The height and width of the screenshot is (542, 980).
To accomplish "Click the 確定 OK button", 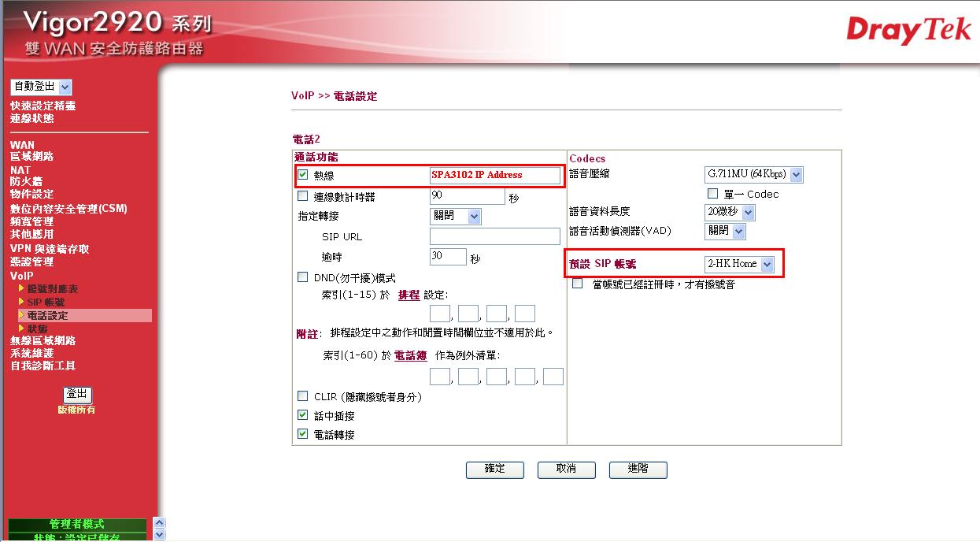I will 495,470.
